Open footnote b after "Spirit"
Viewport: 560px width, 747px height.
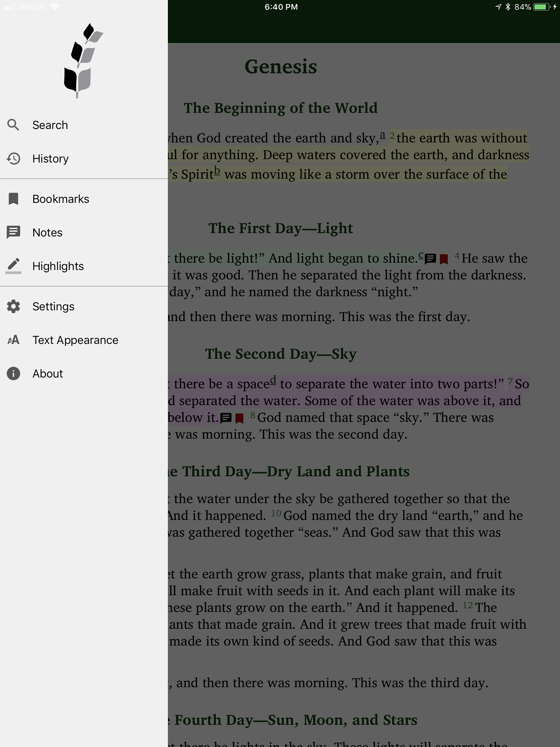pyautogui.click(x=217, y=171)
